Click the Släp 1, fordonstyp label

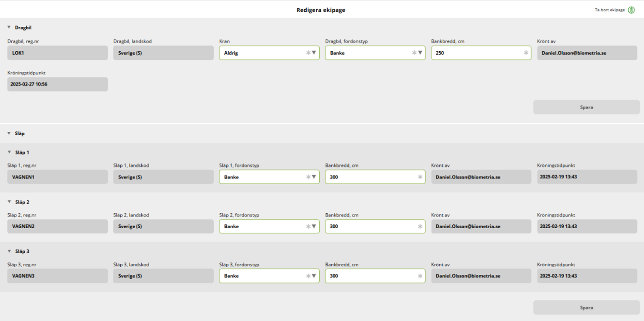tap(239, 165)
